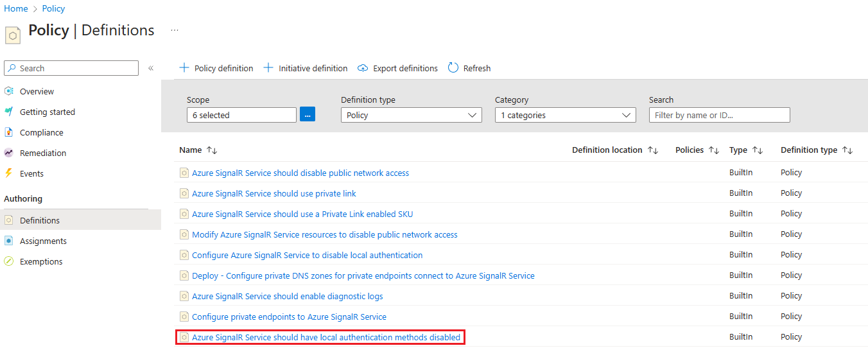Click 'Policy' definition type in last row

tap(792, 337)
